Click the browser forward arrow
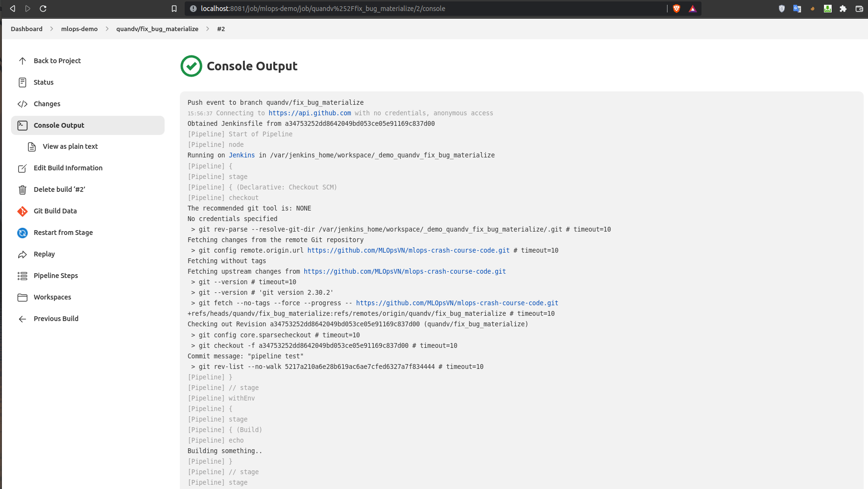 pyautogui.click(x=28, y=9)
